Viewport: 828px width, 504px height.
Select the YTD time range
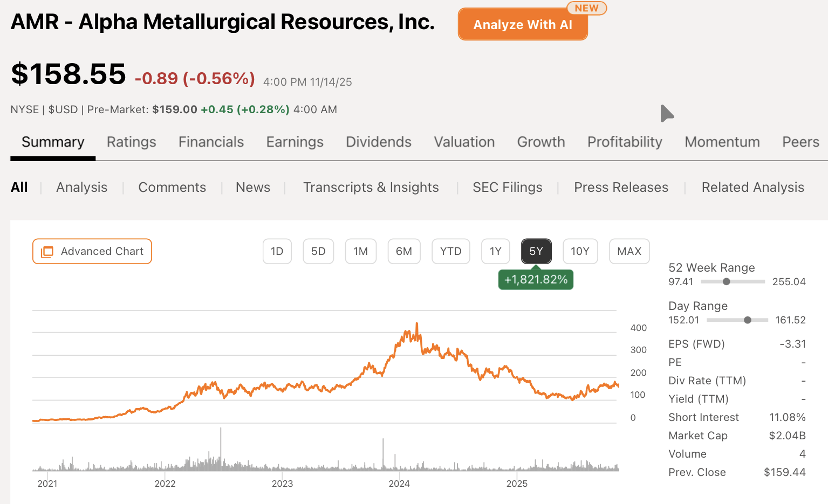tap(450, 251)
